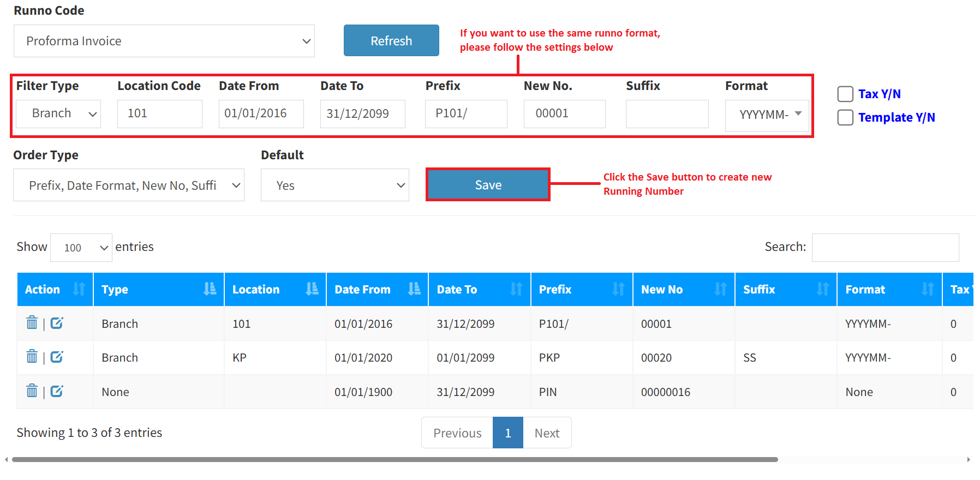Enable the Tax Y/N checkbox
This screenshot has width=980, height=480.
[845, 94]
